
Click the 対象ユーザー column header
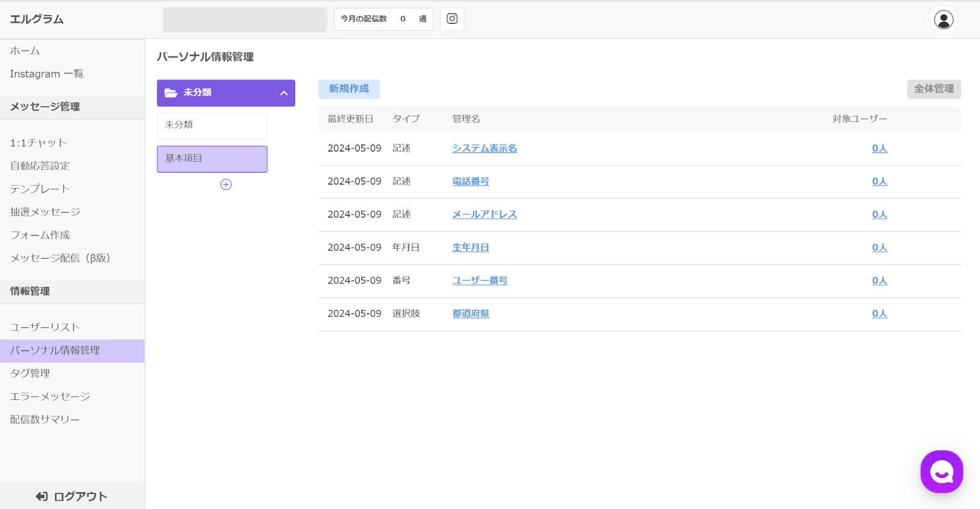(859, 119)
